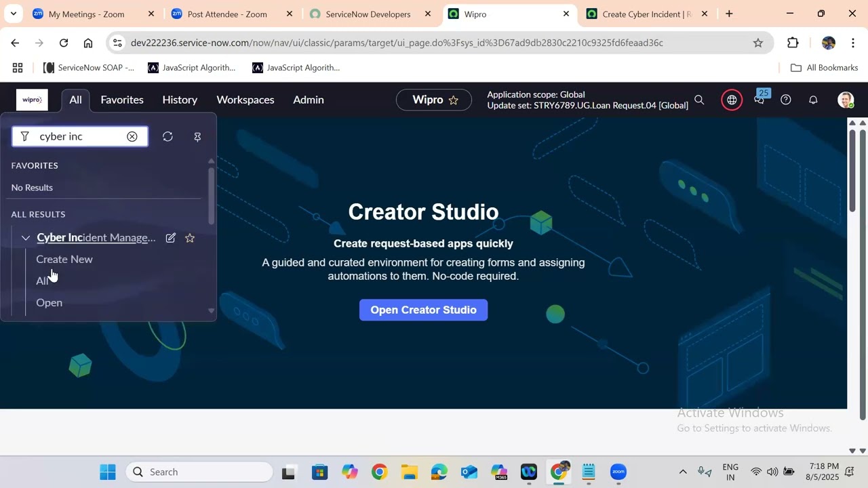Screen dimensions: 868x488
Task: Open the first JavaScript Algorithm bookmark
Action: 192,68
